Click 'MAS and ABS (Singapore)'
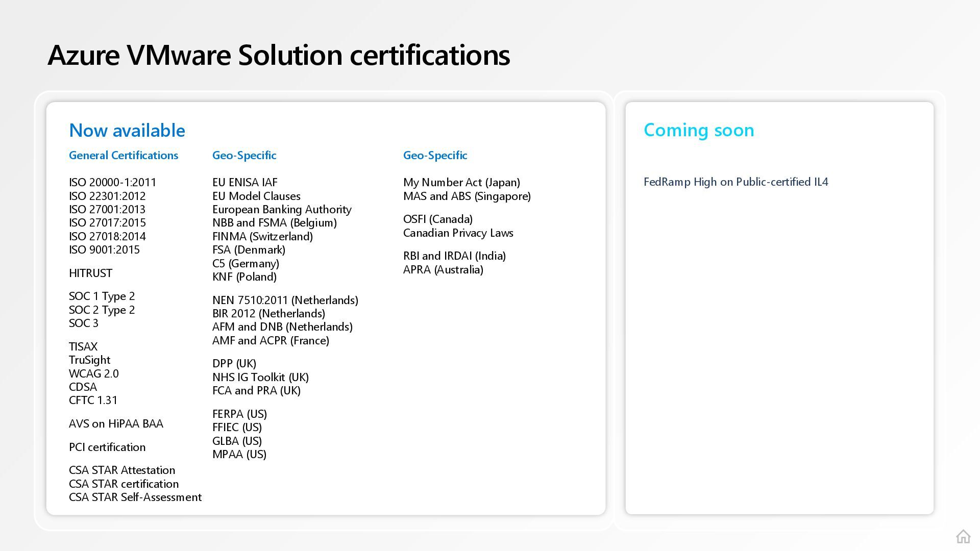980x551 pixels. [467, 196]
